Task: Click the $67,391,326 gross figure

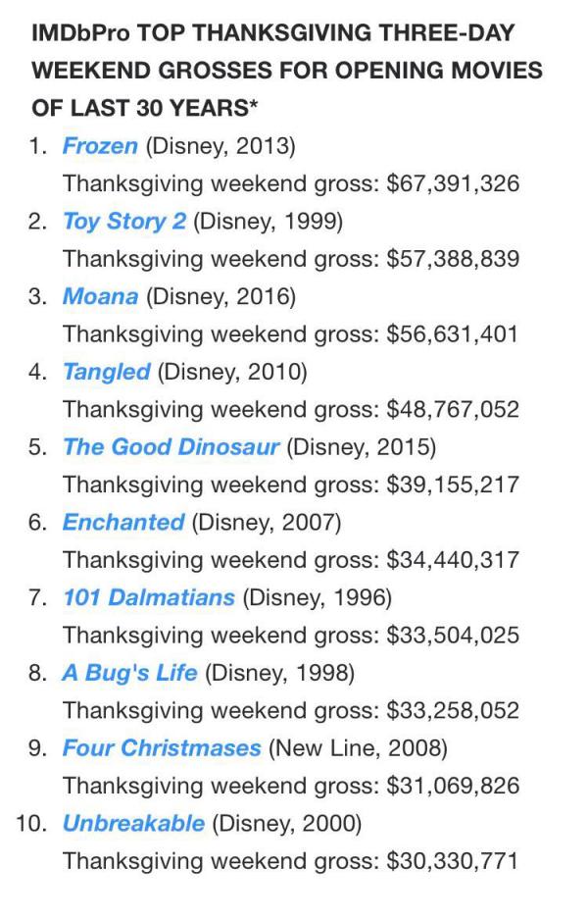Action: pos(453,183)
